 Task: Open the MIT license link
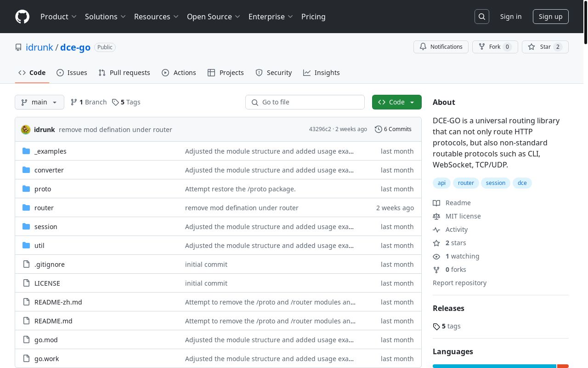click(x=463, y=216)
